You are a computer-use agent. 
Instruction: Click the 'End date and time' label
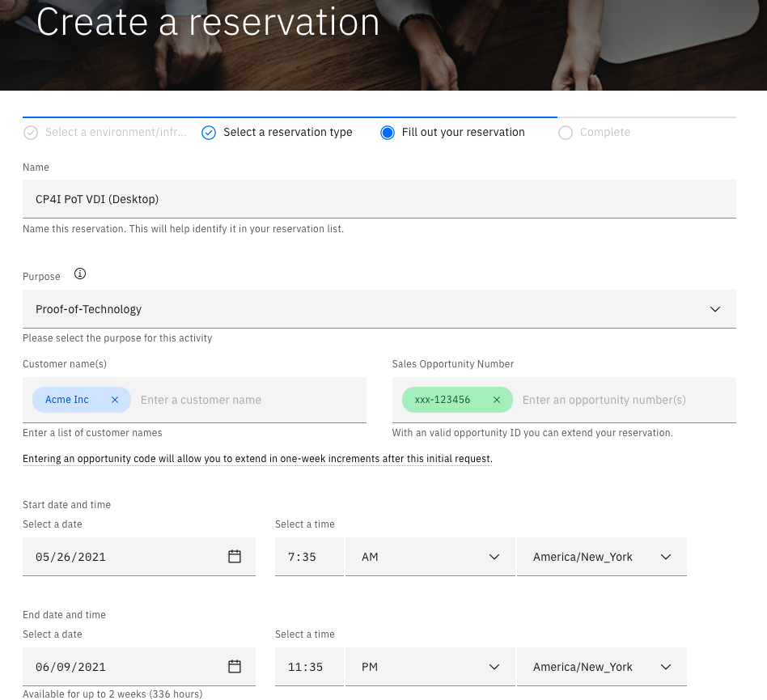pos(64,615)
